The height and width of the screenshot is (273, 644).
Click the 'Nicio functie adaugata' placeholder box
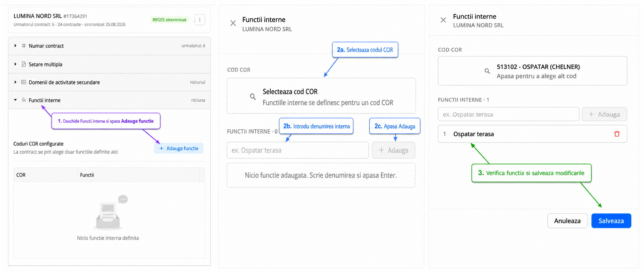(321, 175)
